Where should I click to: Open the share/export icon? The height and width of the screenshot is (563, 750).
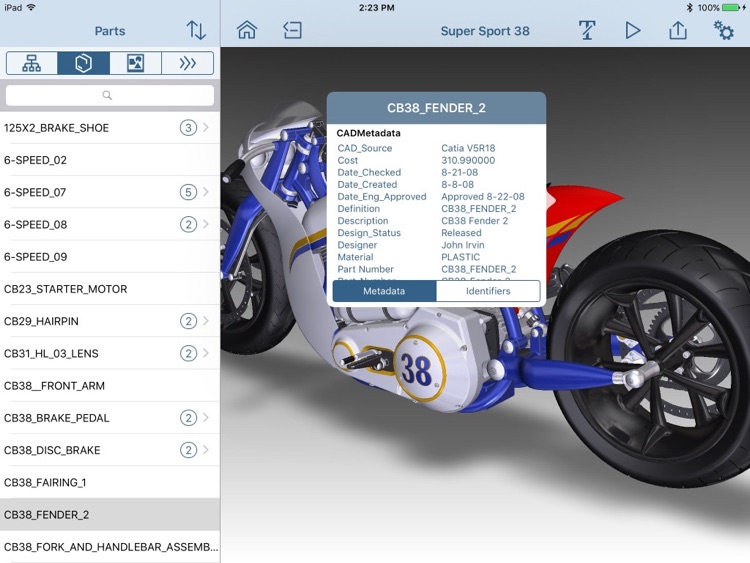pyautogui.click(x=678, y=30)
